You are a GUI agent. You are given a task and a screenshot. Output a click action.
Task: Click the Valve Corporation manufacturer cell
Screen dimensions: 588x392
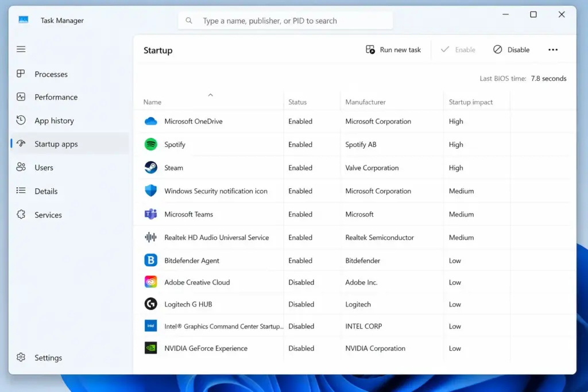tap(372, 168)
